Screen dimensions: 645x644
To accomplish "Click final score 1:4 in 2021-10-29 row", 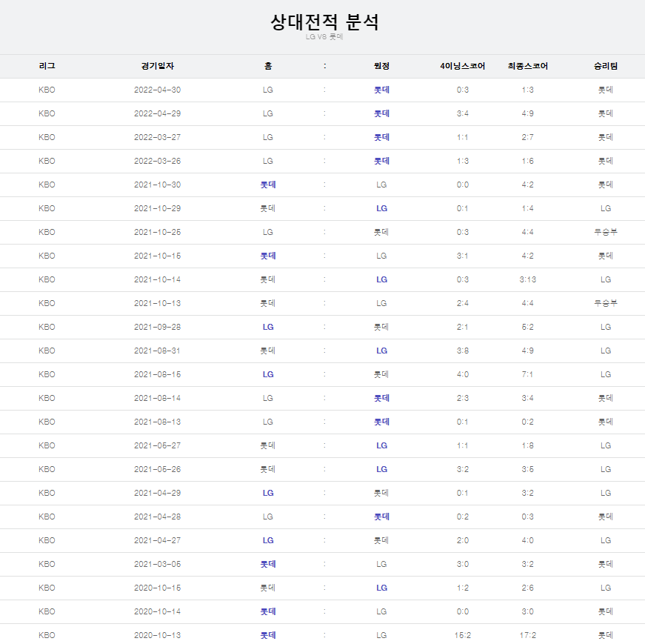I will click(x=527, y=208).
